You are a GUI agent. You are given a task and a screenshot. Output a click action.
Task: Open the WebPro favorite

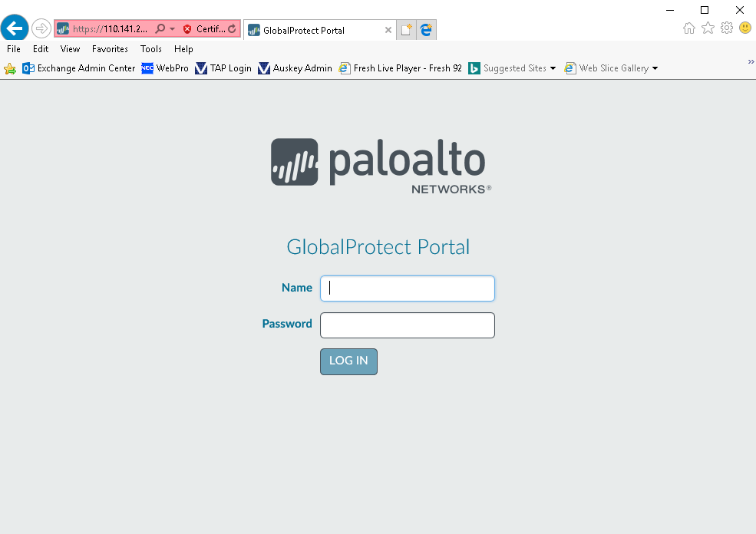tap(165, 68)
